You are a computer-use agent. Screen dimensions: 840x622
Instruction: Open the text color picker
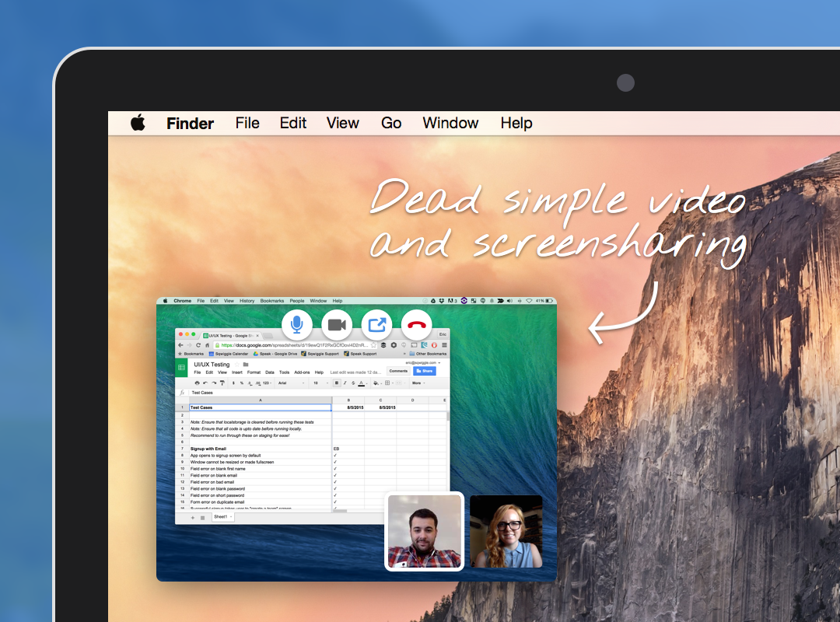[x=362, y=383]
